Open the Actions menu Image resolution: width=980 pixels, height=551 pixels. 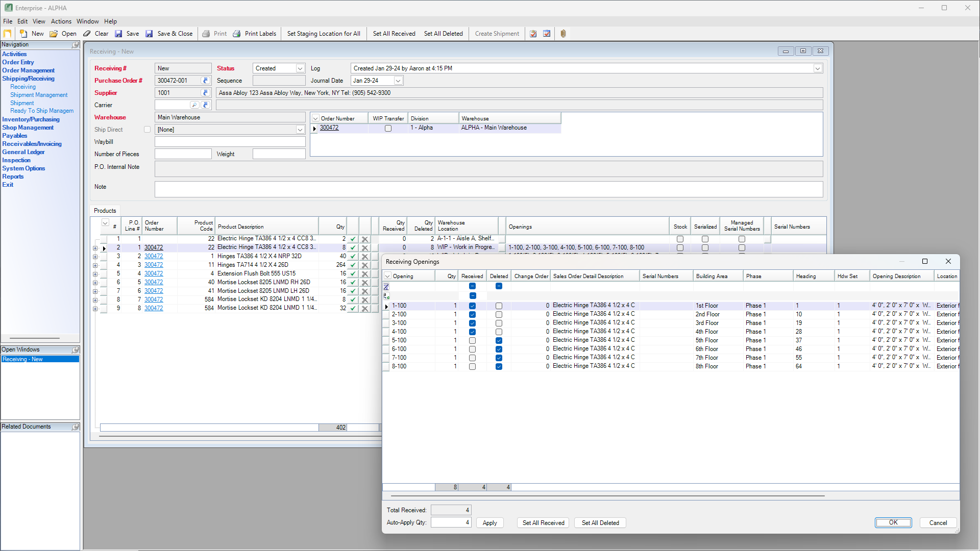click(61, 21)
